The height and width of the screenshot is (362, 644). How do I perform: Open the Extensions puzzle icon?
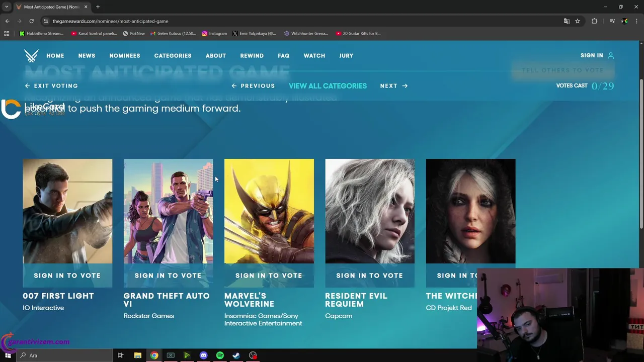coord(595,21)
